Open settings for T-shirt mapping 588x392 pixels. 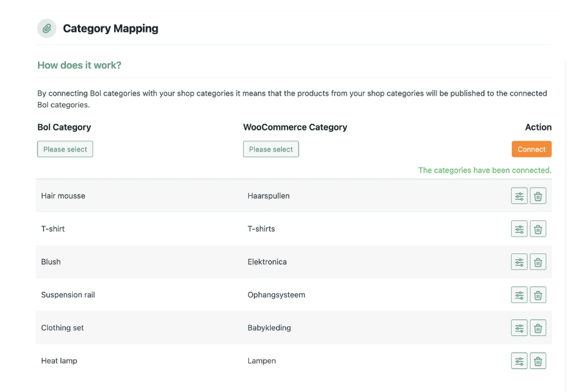[x=519, y=229]
